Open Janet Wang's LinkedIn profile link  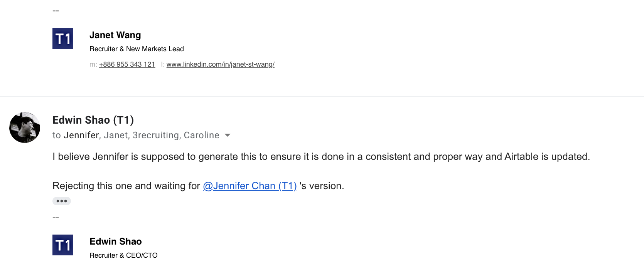coord(220,64)
